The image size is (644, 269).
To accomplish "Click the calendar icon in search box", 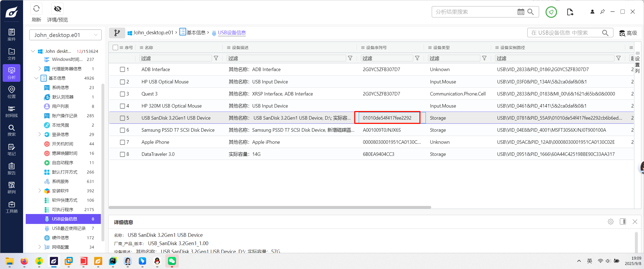I will point(521,12).
